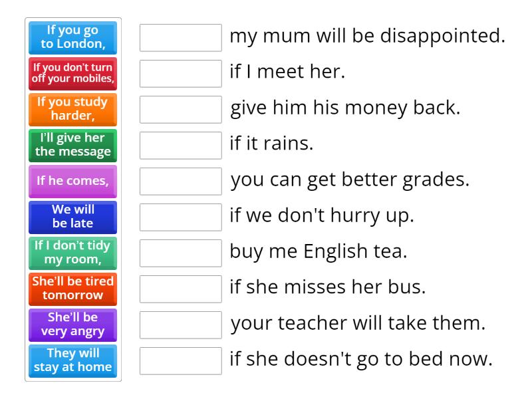Click the purple 'She'll be very angry' tile
532x399 pixels.
point(73,325)
